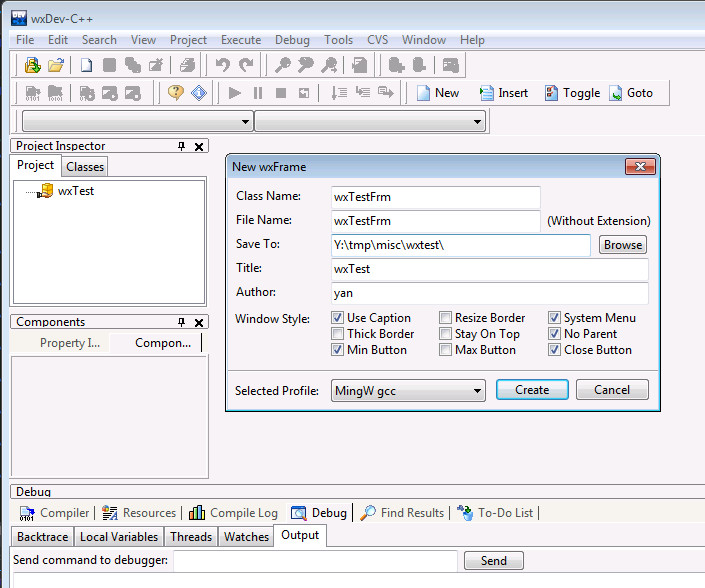Click the Replace magnifier icon

(x=306, y=65)
